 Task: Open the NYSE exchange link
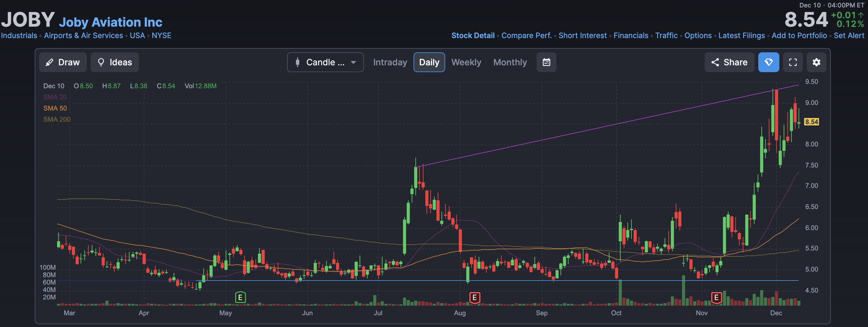(162, 35)
